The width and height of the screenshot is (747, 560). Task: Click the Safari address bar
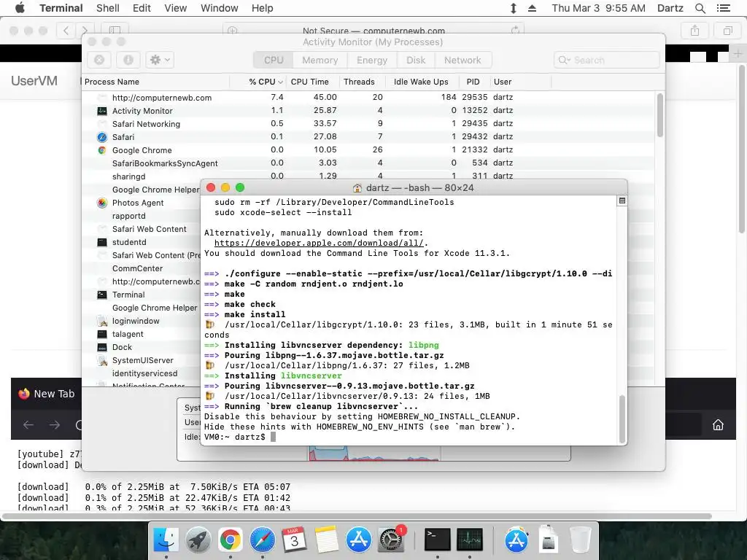[x=373, y=31]
